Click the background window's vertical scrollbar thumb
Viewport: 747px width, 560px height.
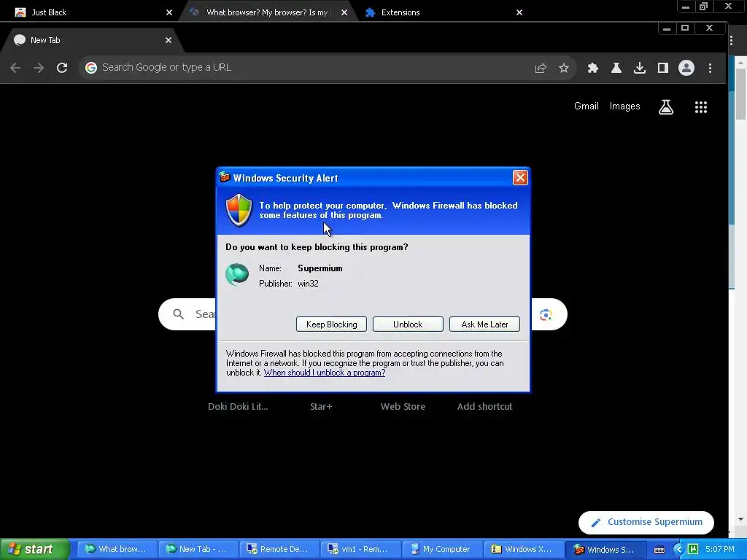pyautogui.click(x=740, y=94)
